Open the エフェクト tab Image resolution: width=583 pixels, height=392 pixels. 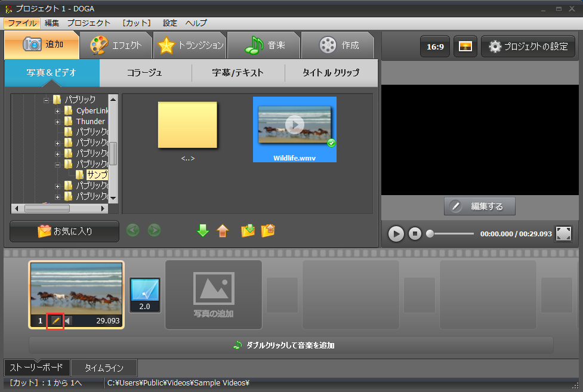[116, 45]
